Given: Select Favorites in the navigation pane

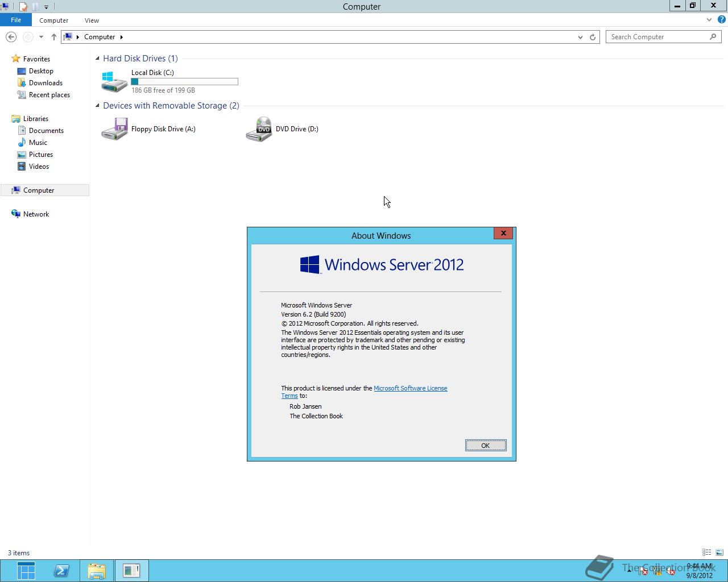Looking at the screenshot, I should (x=36, y=59).
